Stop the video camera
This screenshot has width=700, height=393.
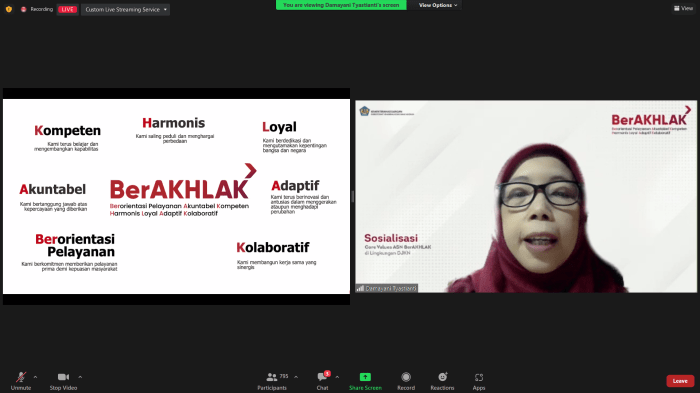pyautogui.click(x=63, y=381)
